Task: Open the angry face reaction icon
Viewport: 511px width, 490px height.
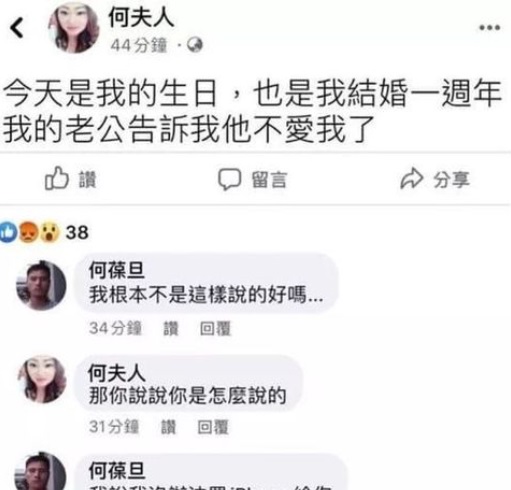Action: click(28, 232)
